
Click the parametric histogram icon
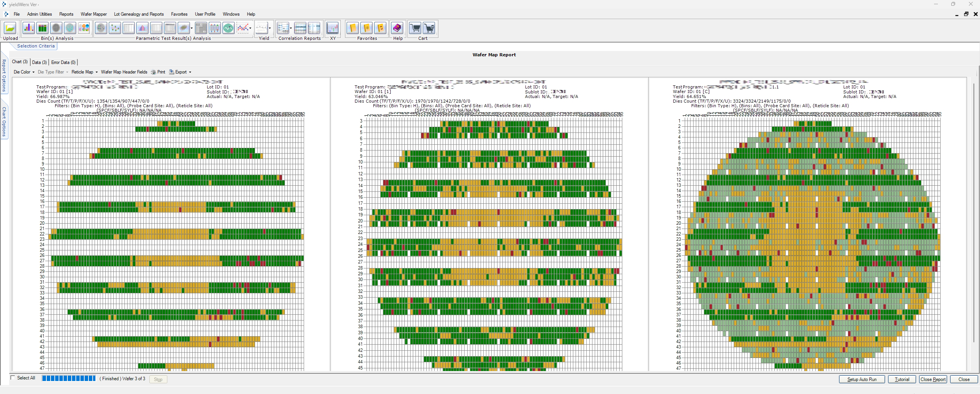click(x=142, y=28)
